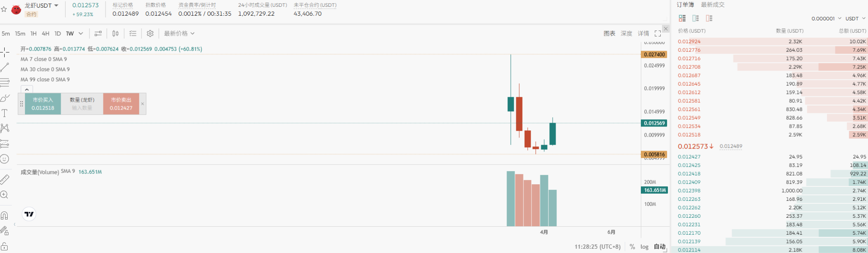Collapse the indicator legend with chevron
Viewport: 868px width, 253px height.
pyautogui.click(x=27, y=90)
